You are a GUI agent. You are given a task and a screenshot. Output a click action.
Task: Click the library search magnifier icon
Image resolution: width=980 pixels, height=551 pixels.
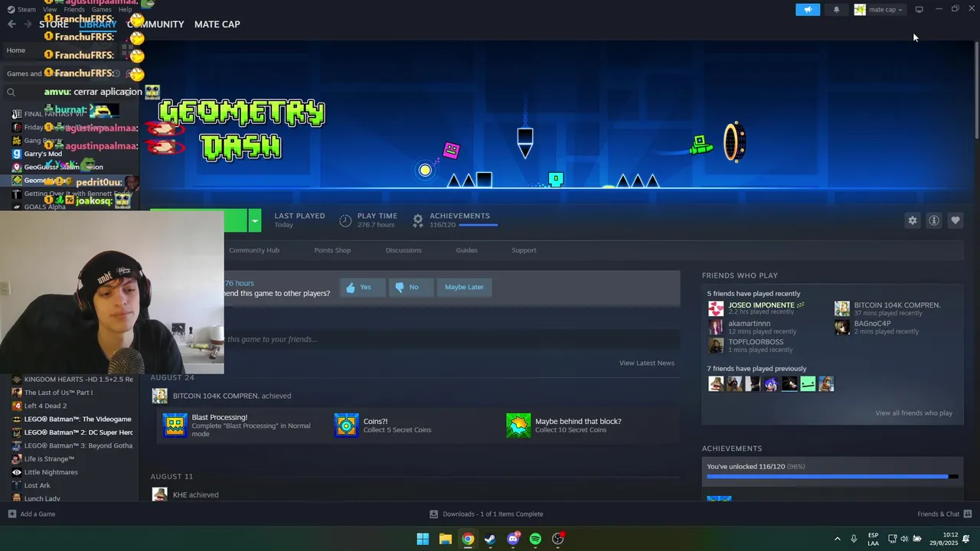pyautogui.click(x=11, y=92)
